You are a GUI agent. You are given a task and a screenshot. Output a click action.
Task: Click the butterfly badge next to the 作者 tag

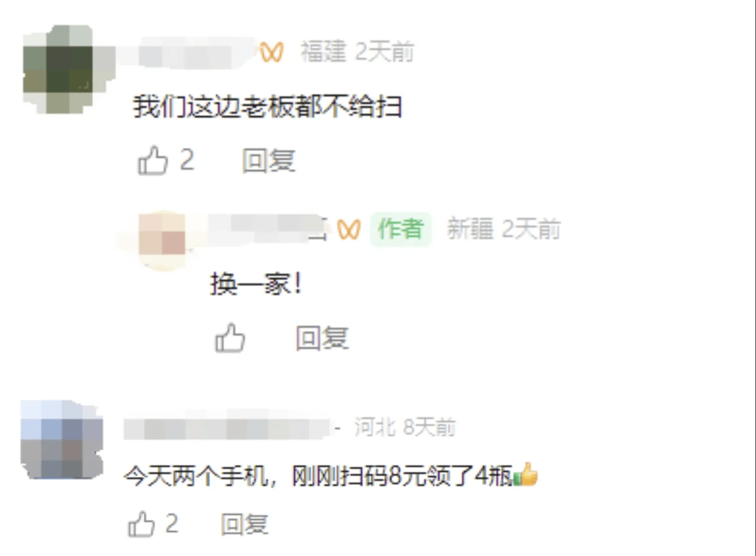tap(349, 229)
